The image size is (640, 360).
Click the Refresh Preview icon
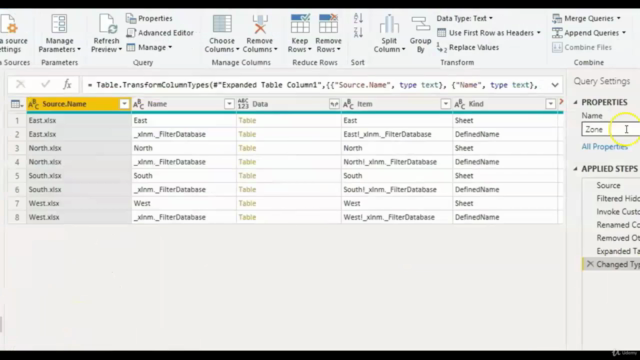[107, 24]
